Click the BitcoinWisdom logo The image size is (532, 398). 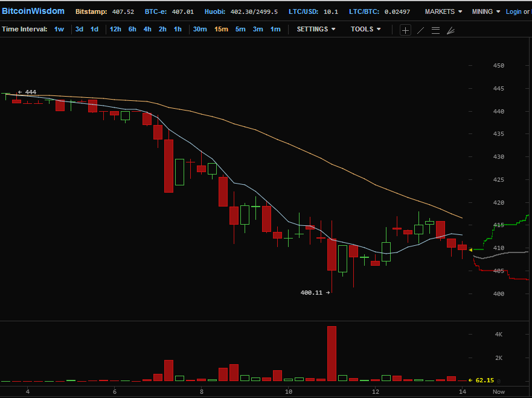(33, 11)
